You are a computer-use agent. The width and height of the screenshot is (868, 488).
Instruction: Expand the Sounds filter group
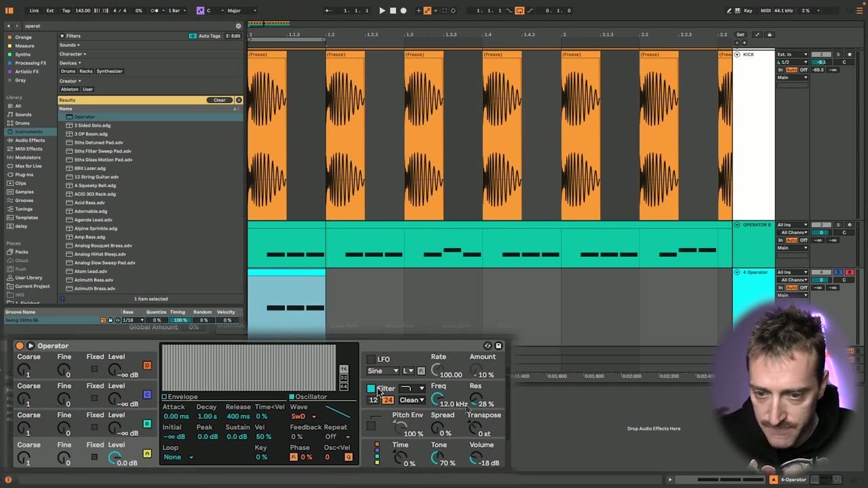pos(69,45)
